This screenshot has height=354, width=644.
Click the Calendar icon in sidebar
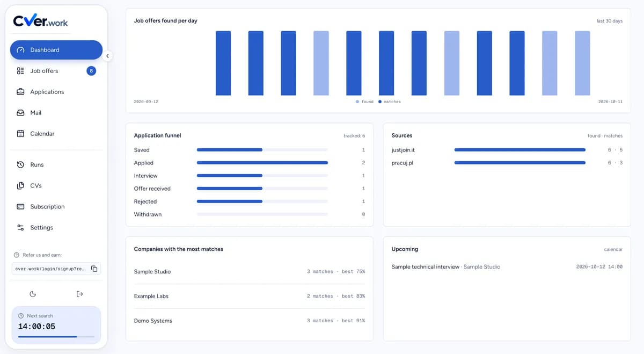[x=20, y=134]
